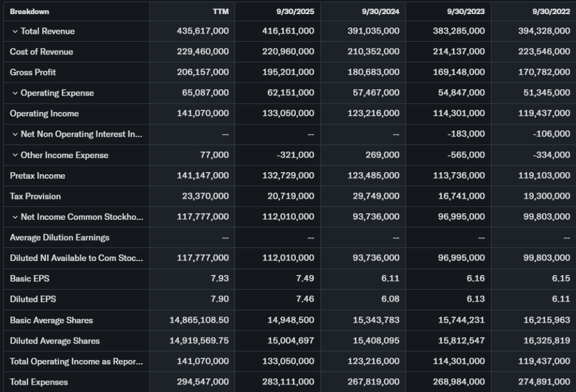This screenshot has width=576, height=392.
Task: Expand Net Income Common Stockholders row chevron
Action: pyautogui.click(x=15, y=217)
